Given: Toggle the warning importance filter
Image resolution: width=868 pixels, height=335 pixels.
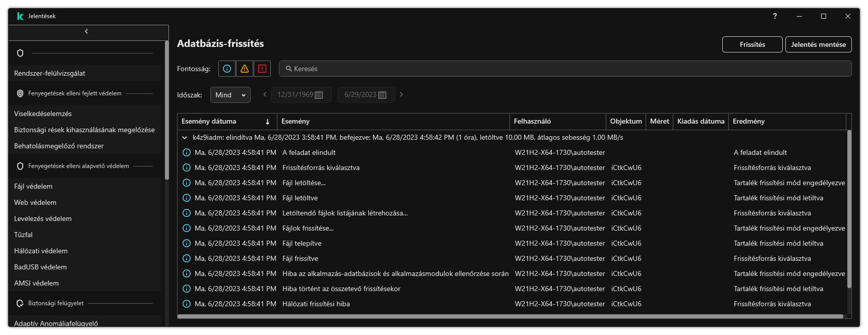Looking at the screenshot, I should [x=245, y=69].
